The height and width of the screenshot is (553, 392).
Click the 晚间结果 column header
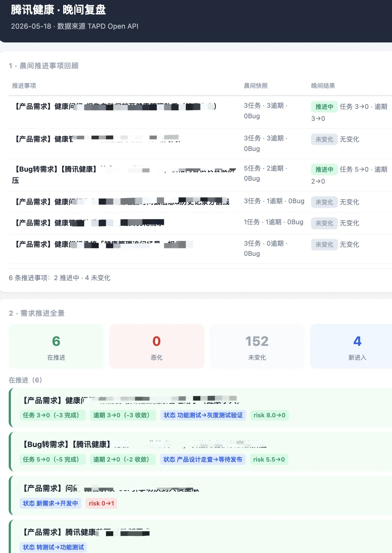coord(323,86)
